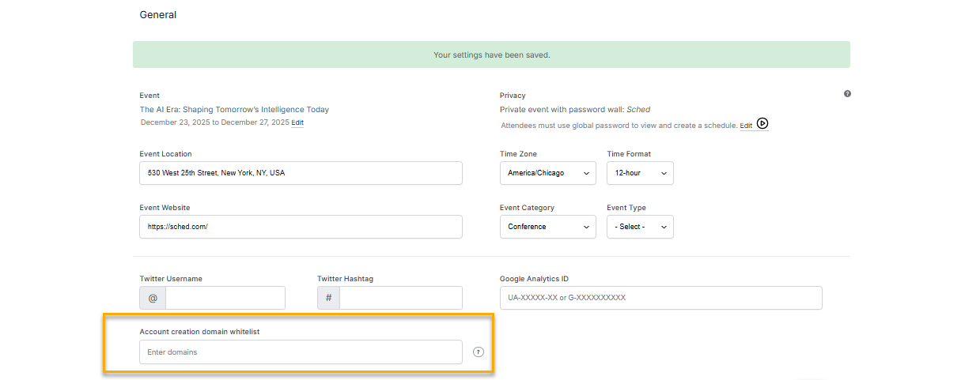Edit the privacy password settings link
The width and height of the screenshot is (980, 380).
(x=746, y=126)
